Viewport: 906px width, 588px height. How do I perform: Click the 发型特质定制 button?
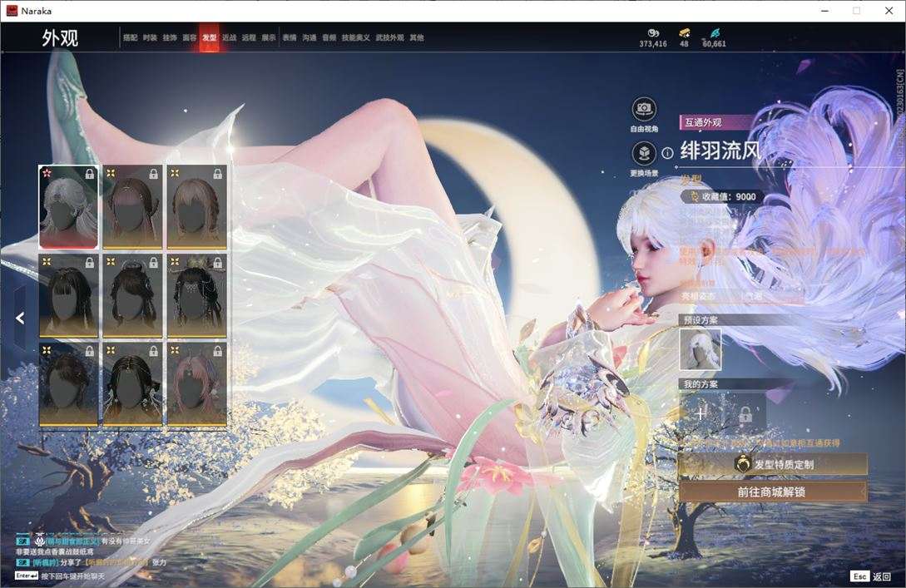click(x=773, y=464)
